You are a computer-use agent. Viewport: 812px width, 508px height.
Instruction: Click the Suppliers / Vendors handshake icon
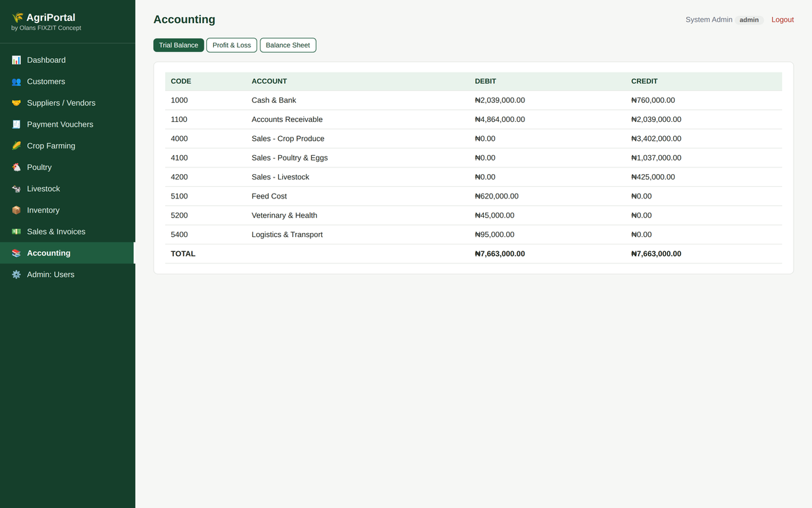pos(16,103)
